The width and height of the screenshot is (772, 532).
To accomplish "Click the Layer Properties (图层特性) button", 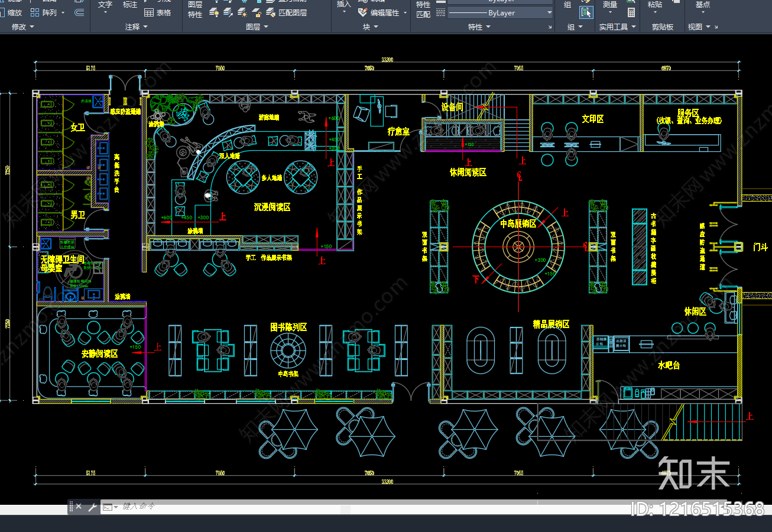I will 195,9.
